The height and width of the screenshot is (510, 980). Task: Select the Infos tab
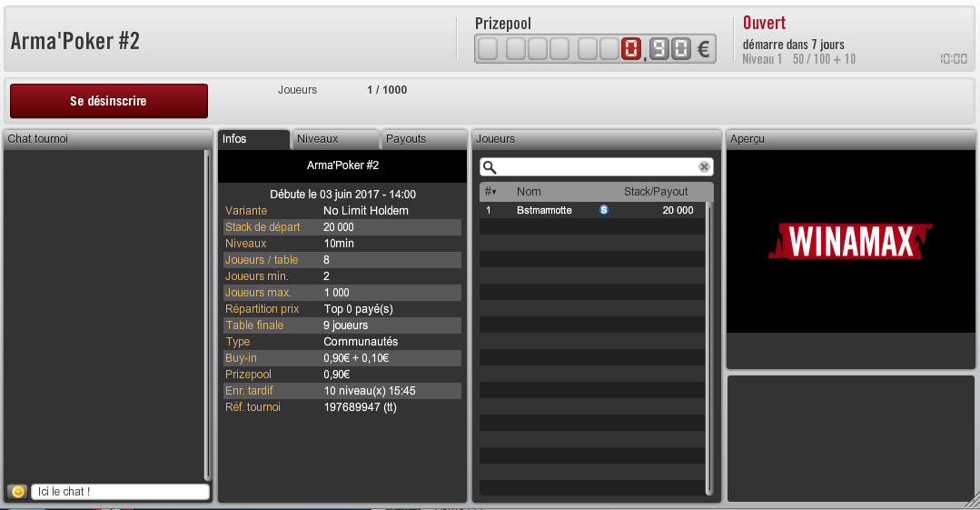(x=253, y=139)
